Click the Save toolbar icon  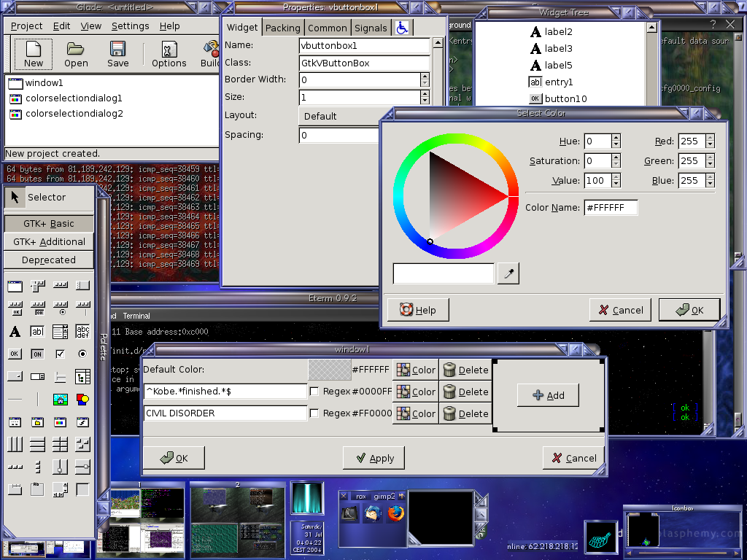point(117,54)
